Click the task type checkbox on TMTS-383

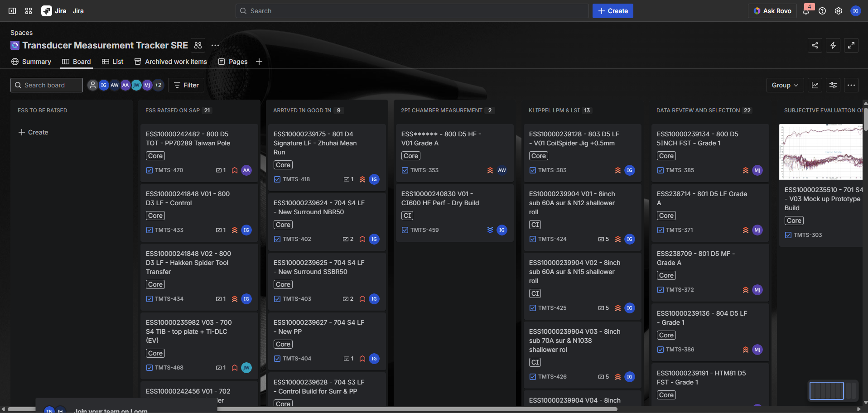(533, 170)
